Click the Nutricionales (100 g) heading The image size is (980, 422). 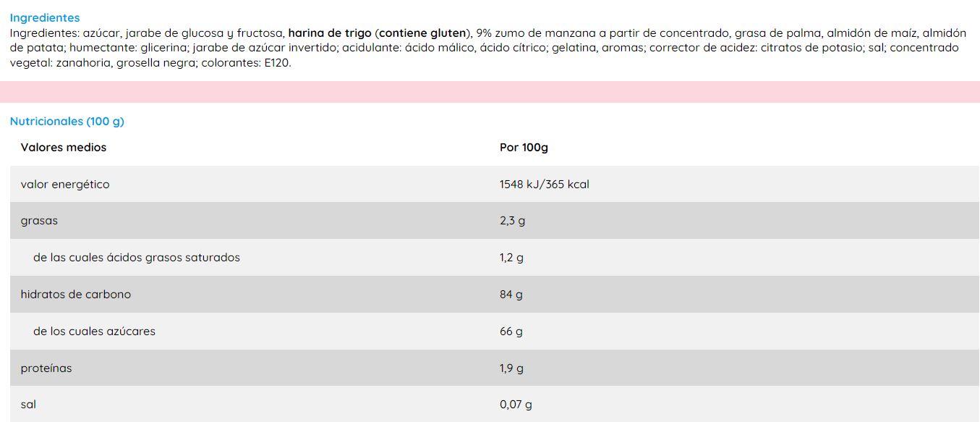click(67, 121)
